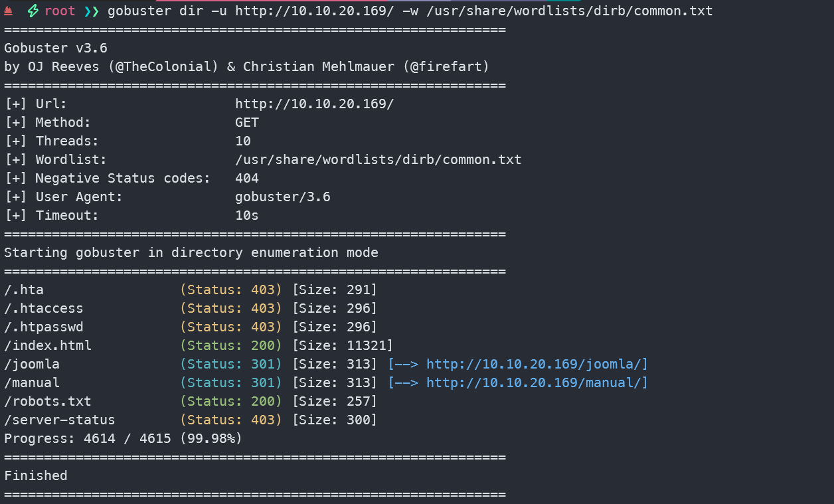The image size is (834, 504).
Task: Click the Status: 301 text for joomla
Action: click(231, 364)
